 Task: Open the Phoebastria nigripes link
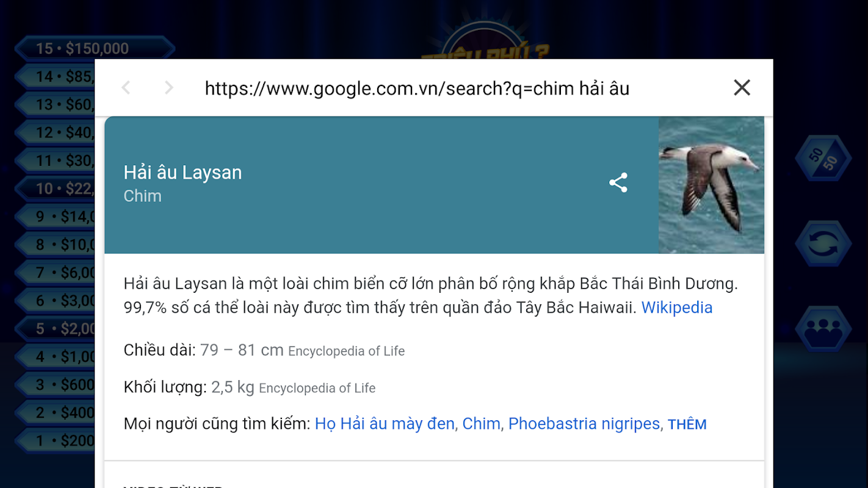point(584,423)
